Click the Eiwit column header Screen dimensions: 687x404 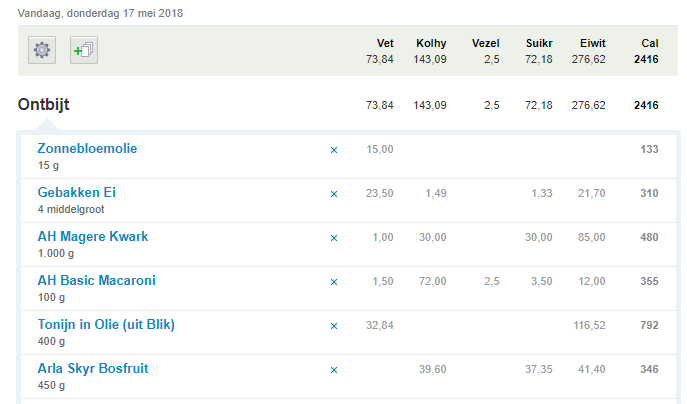coord(592,43)
